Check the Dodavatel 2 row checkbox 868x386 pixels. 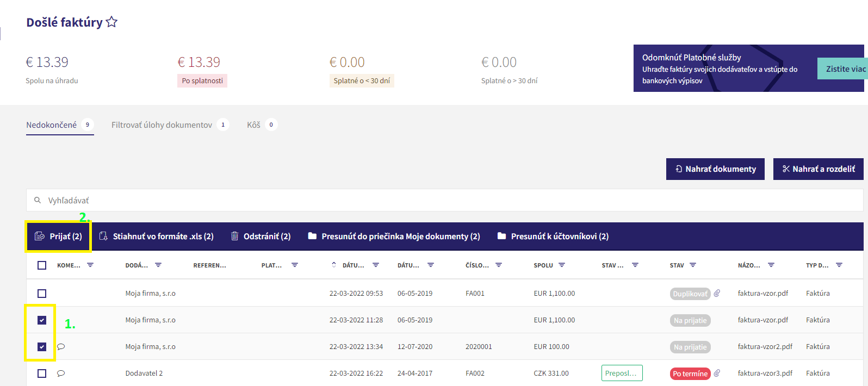(42, 373)
